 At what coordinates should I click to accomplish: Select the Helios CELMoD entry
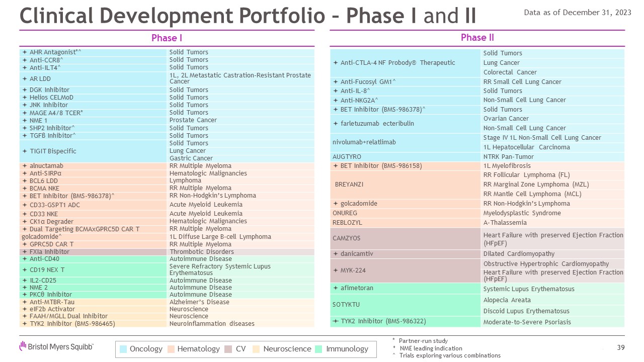click(x=93, y=98)
